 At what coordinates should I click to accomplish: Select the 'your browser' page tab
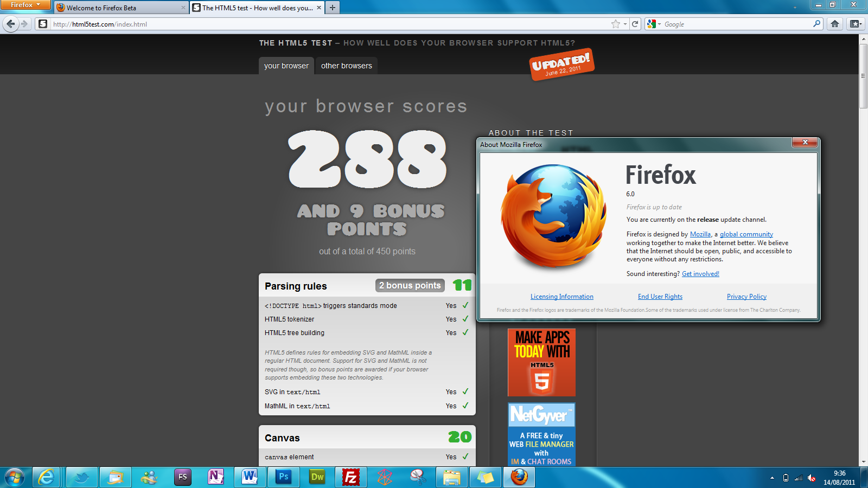point(286,66)
